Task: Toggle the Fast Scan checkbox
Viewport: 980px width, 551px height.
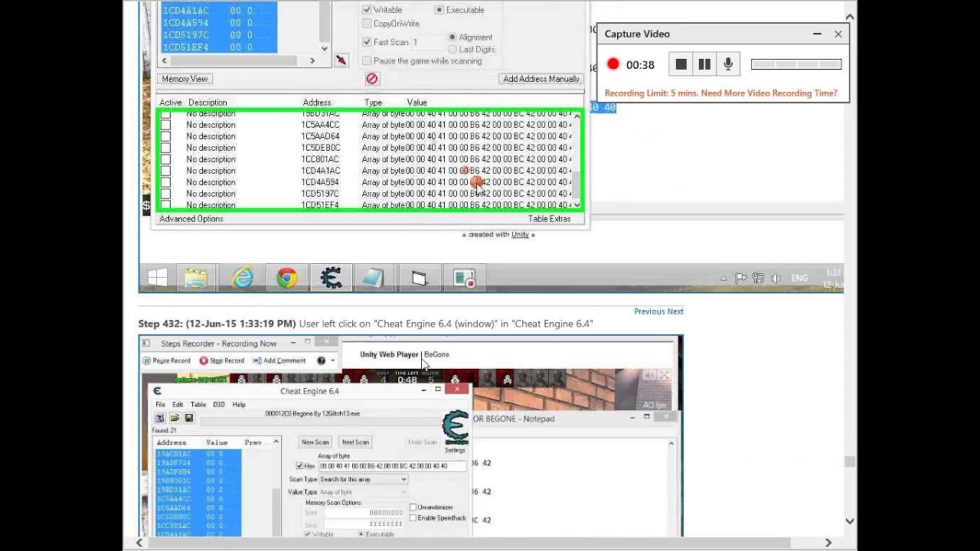Action: (x=367, y=42)
